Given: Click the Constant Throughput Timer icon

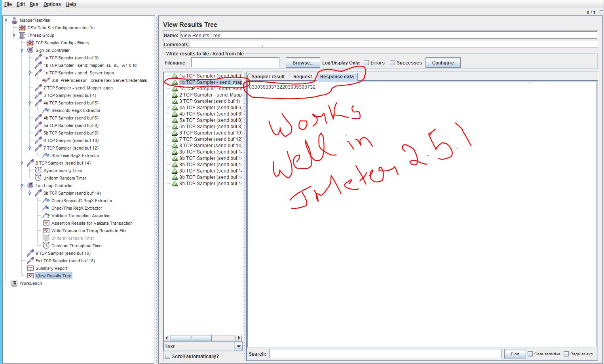Looking at the screenshot, I should [46, 246].
